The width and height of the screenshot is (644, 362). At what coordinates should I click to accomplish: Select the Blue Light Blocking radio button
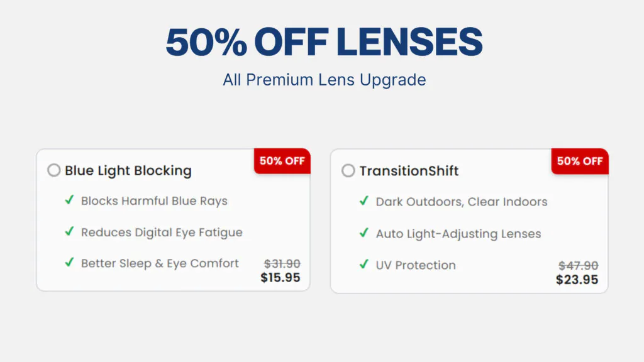[x=54, y=170]
